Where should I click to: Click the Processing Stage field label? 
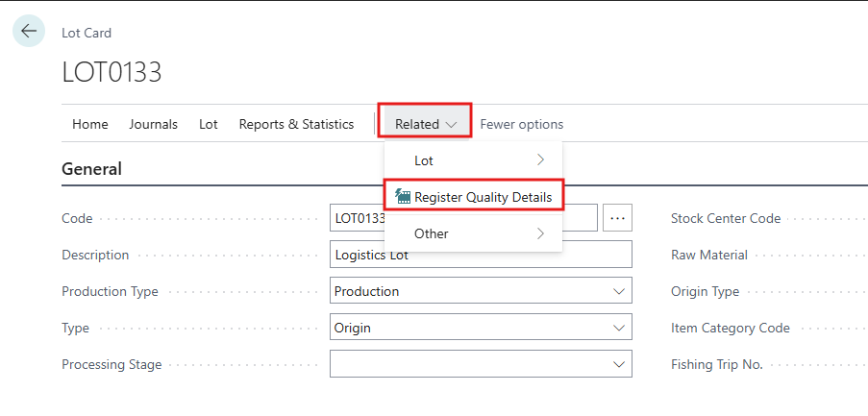pyautogui.click(x=112, y=364)
